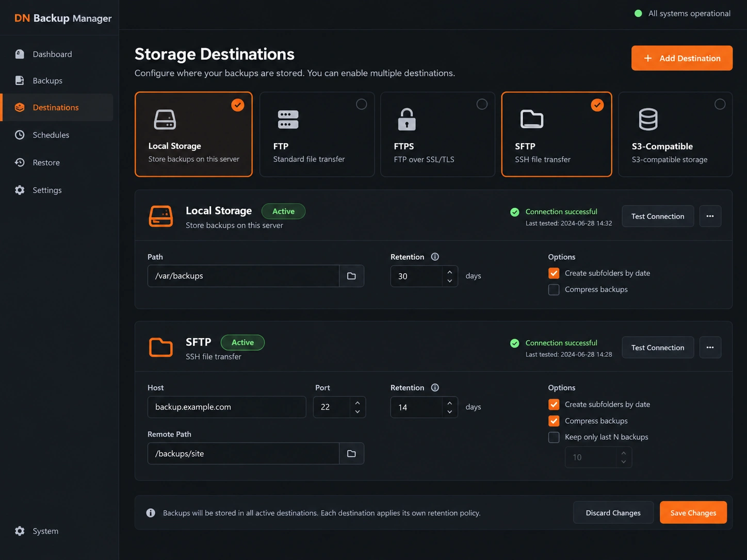Click the SFTP folder icon in card
The image size is (747, 560).
531,119
